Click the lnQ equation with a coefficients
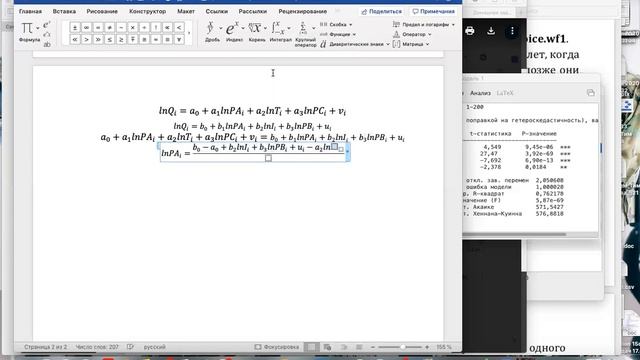 coord(252,111)
